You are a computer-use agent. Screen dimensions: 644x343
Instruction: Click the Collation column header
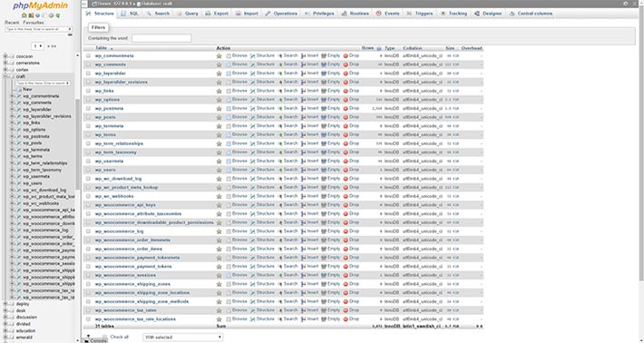[413, 48]
